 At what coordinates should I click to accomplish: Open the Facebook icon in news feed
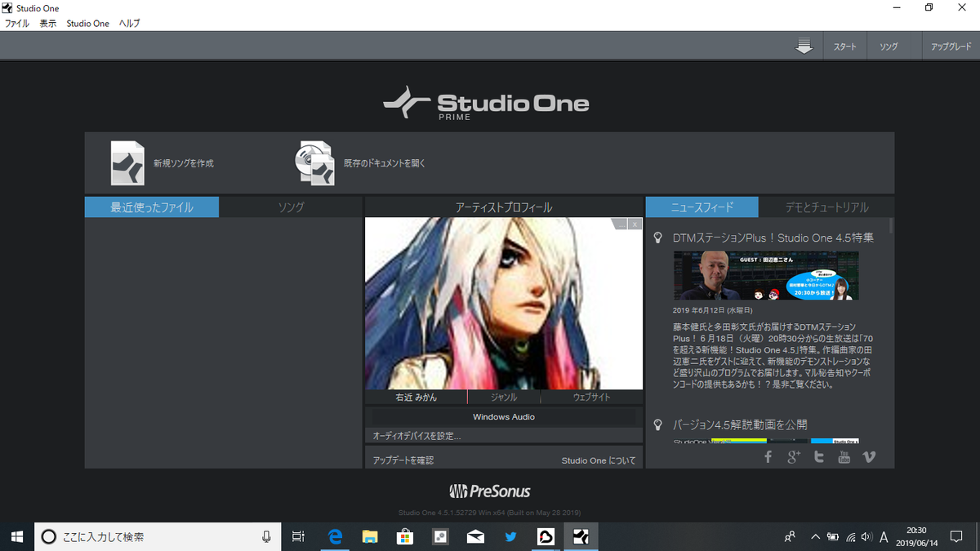coord(768,457)
